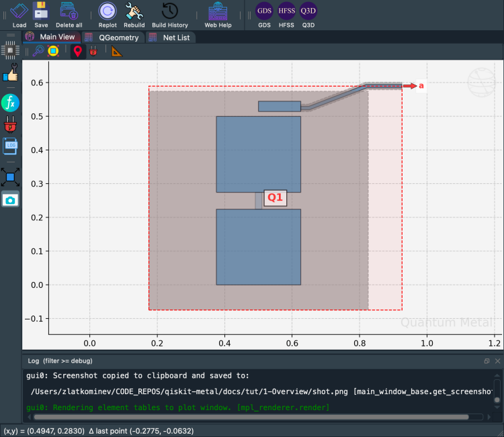
Task: Toggle the connector plug display in plot toolbar
Action: [x=93, y=51]
